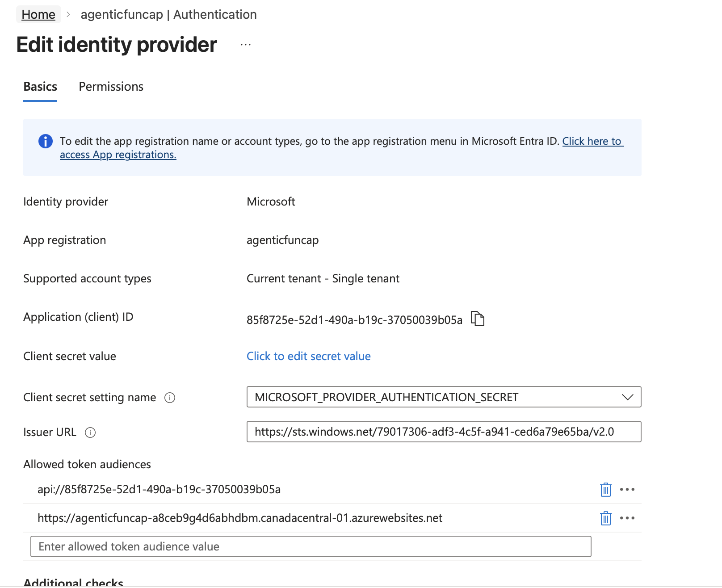
Task: Click the blue info icon in banner
Action: point(46,141)
